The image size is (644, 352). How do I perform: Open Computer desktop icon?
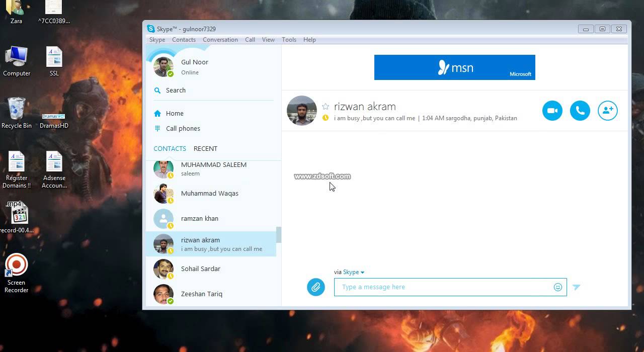click(17, 61)
